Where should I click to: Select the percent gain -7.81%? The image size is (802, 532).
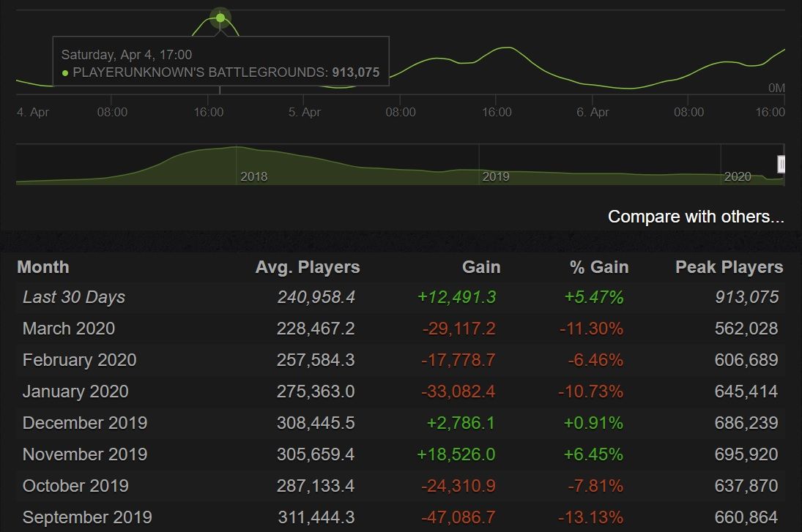pyautogui.click(x=595, y=486)
